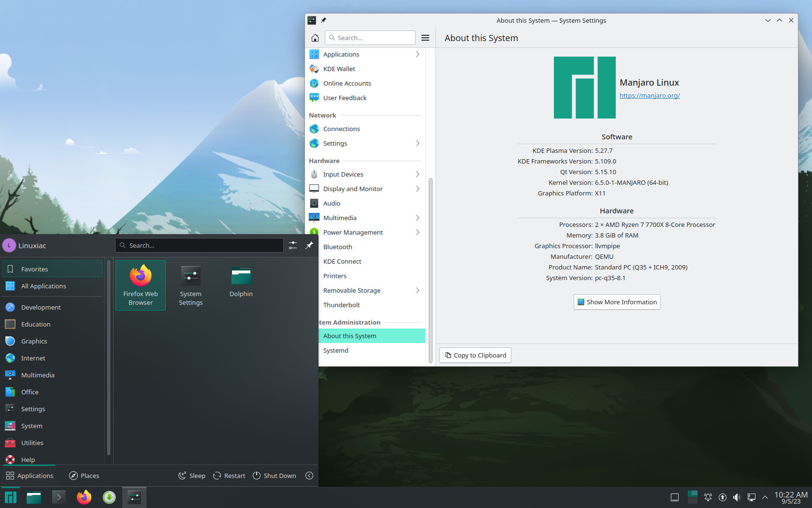Viewport: 812px width, 508px height.
Task: Open notifications bell in system tray
Action: (x=708, y=497)
